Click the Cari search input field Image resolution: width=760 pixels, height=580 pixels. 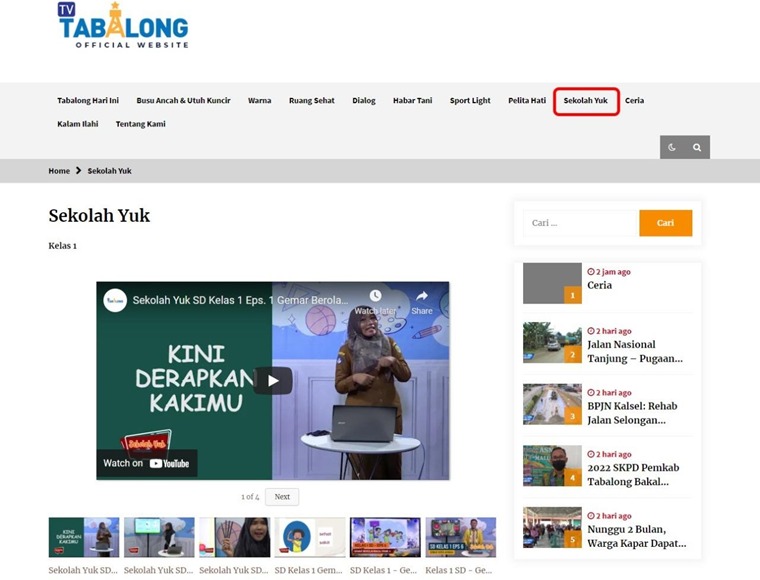click(581, 223)
